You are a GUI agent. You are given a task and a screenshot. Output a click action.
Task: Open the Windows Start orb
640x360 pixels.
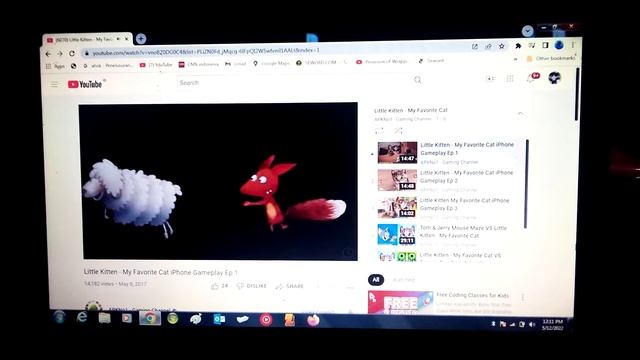pos(60,317)
